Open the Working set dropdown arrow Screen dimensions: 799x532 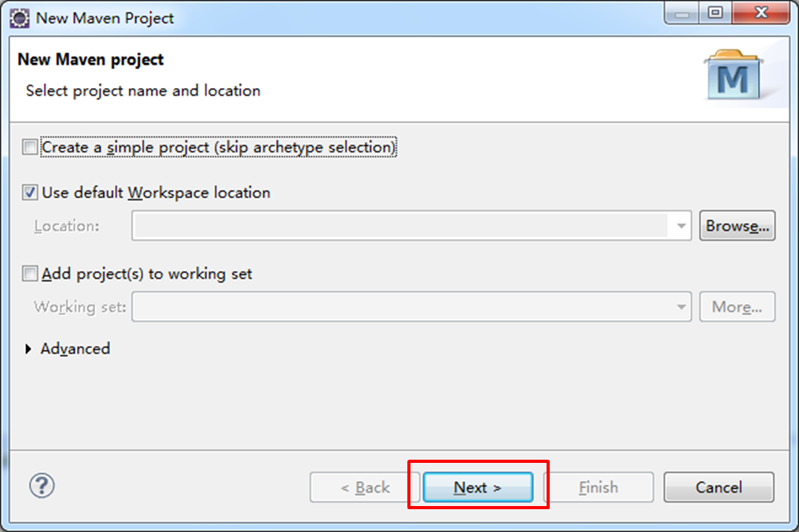coord(681,307)
